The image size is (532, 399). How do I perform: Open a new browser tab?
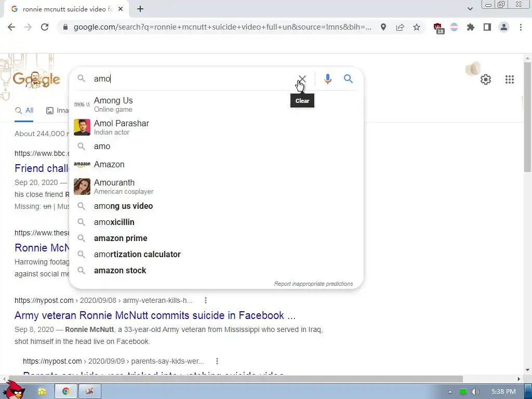140,9
